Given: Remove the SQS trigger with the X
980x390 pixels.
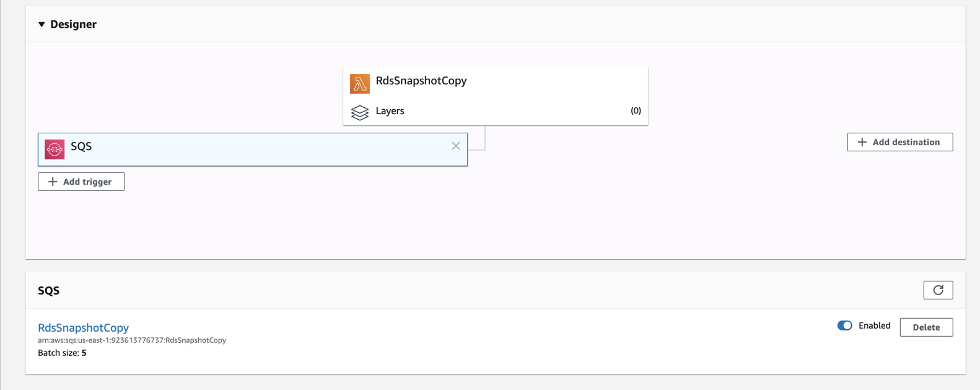Looking at the screenshot, I should (455, 146).
